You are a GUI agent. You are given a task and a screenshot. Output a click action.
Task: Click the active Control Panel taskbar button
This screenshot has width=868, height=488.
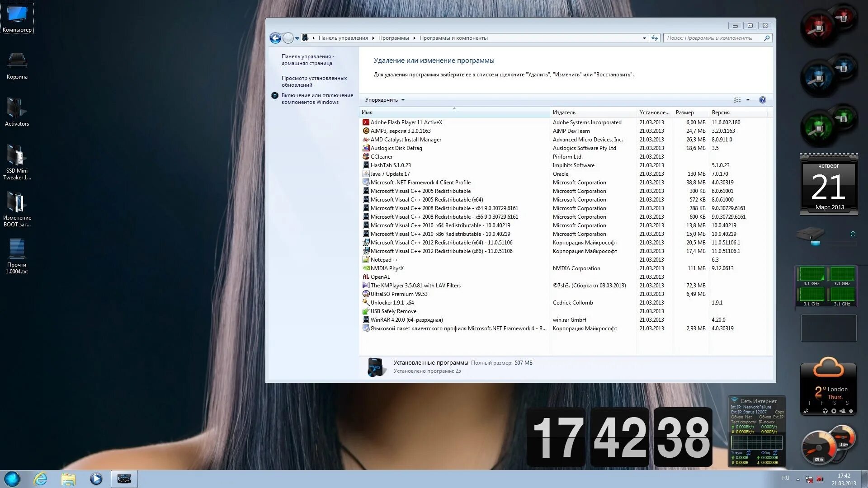pyautogui.click(x=124, y=479)
